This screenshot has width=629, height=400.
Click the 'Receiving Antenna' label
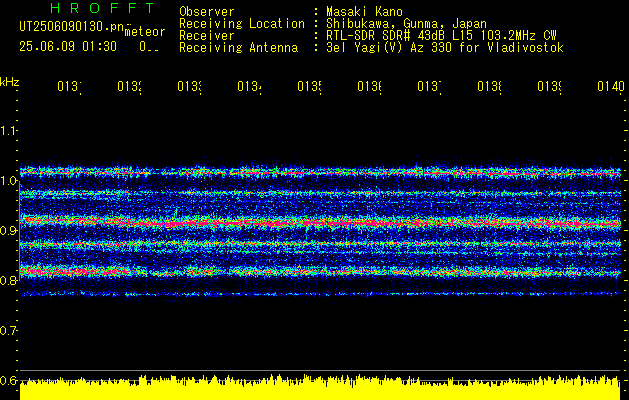pos(239,48)
